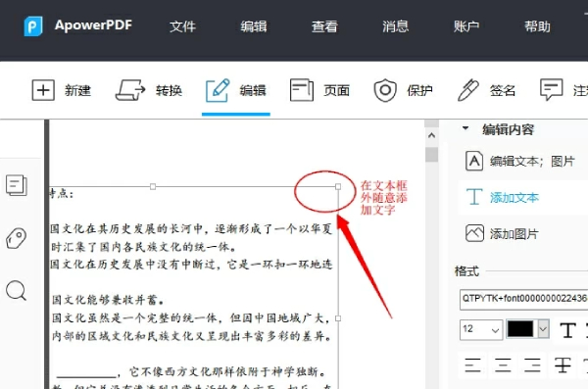Open the 保护 shield icon
The width and height of the screenshot is (588, 389).
pyautogui.click(x=385, y=90)
